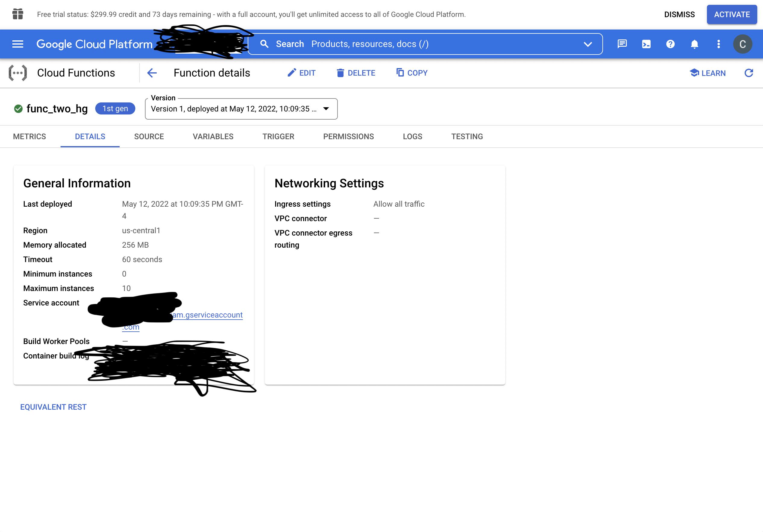Image resolution: width=763 pixels, height=532 pixels.
Task: Click the EQUIVALENT REST link
Action: pos(54,407)
